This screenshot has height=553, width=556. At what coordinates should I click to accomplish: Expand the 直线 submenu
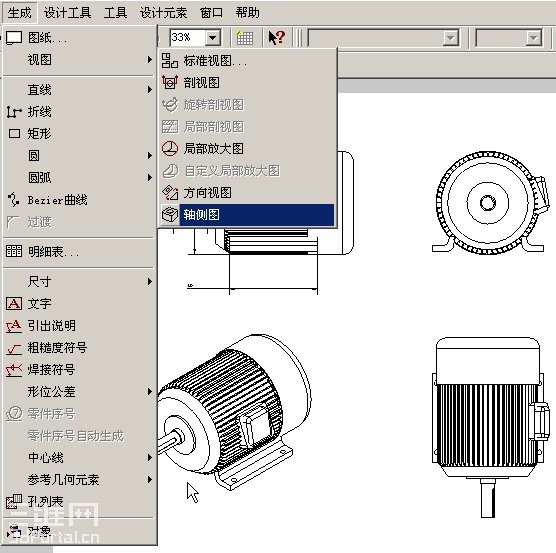pyautogui.click(x=150, y=90)
